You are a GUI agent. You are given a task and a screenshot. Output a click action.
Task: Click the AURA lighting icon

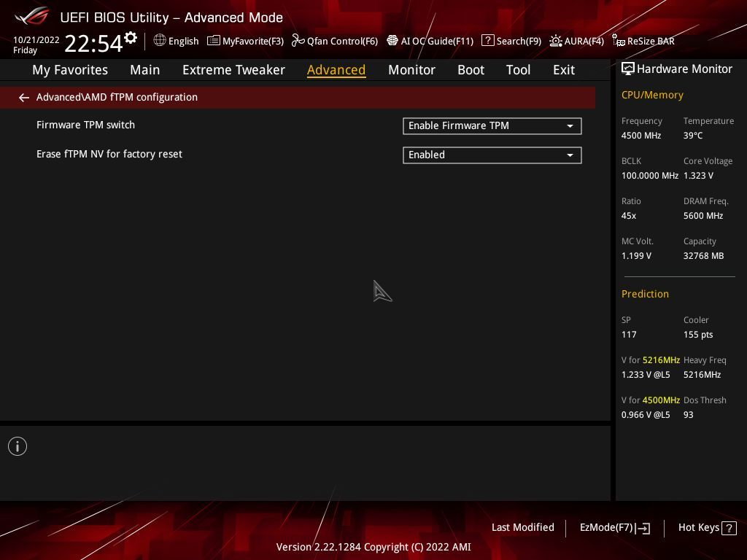point(555,41)
